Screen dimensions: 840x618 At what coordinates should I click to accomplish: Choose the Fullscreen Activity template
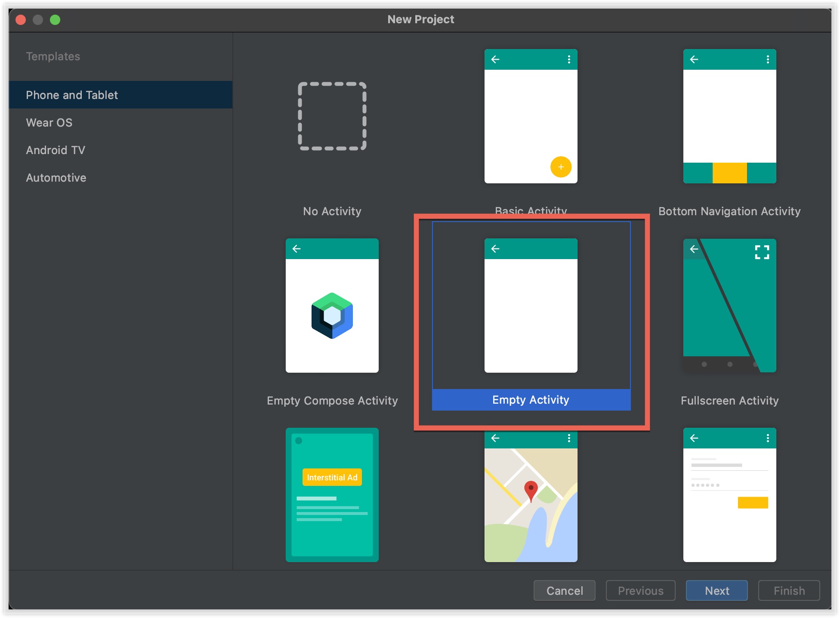click(x=729, y=306)
